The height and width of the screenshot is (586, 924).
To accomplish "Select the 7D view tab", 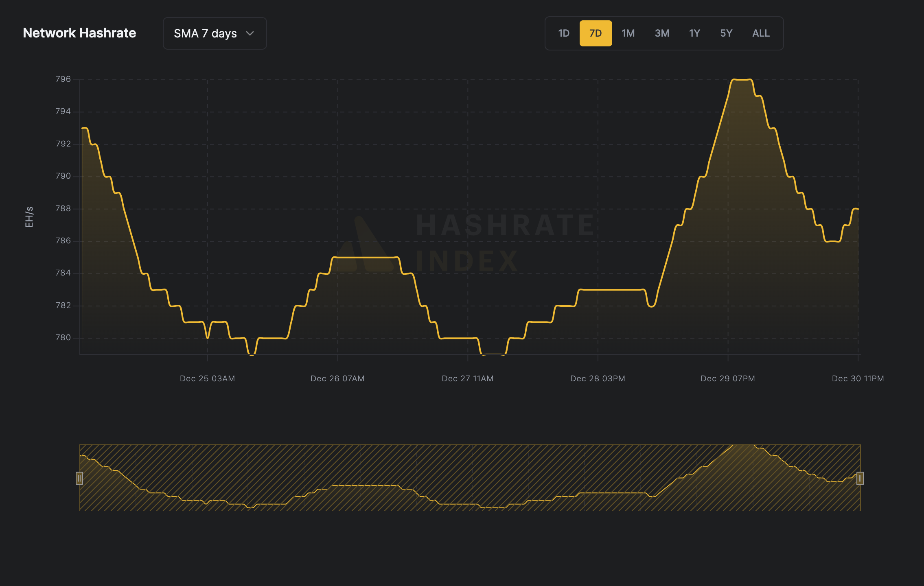I will coord(596,33).
